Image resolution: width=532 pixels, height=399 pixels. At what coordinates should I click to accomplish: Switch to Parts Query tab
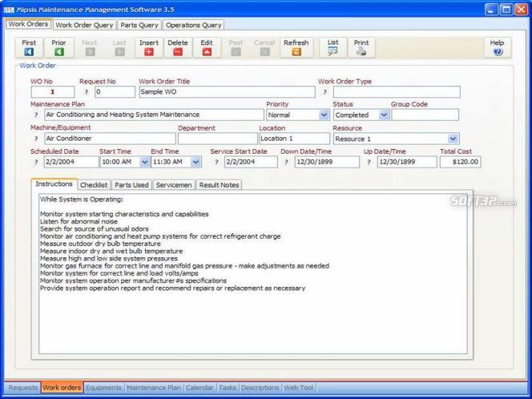[139, 25]
